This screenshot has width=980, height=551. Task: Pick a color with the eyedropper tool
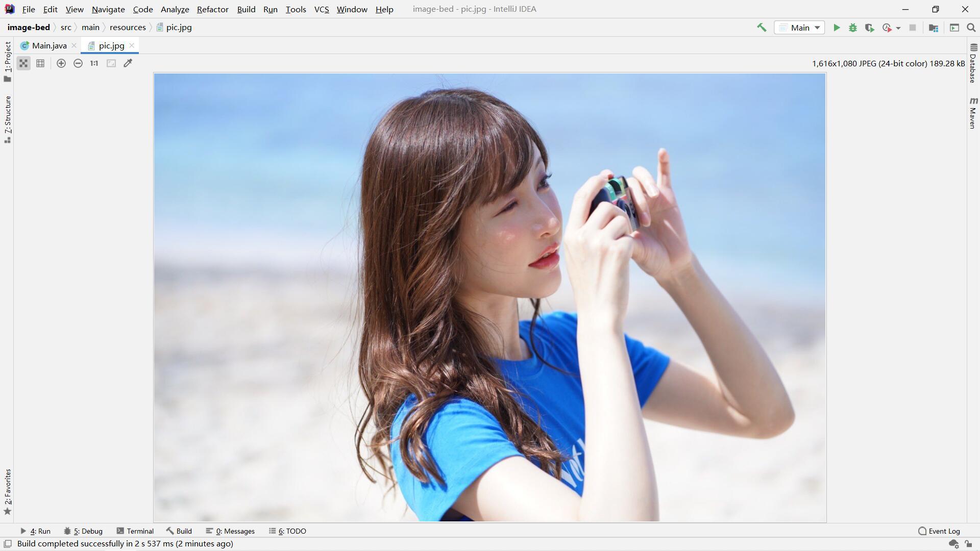click(128, 63)
